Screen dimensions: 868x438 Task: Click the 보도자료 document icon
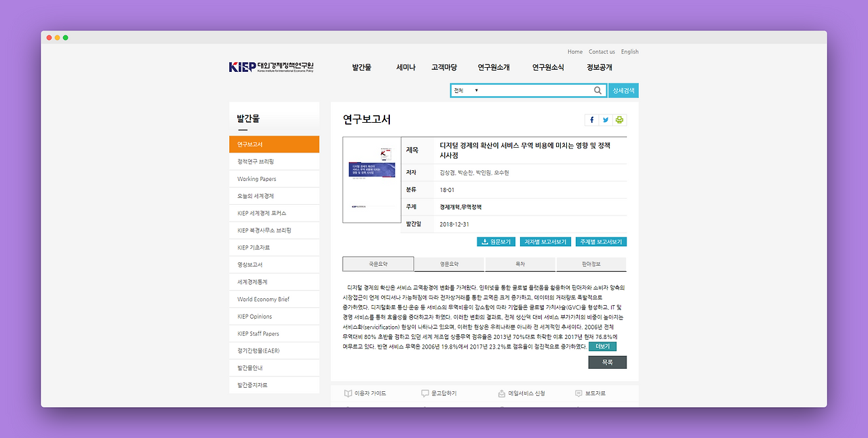578,393
